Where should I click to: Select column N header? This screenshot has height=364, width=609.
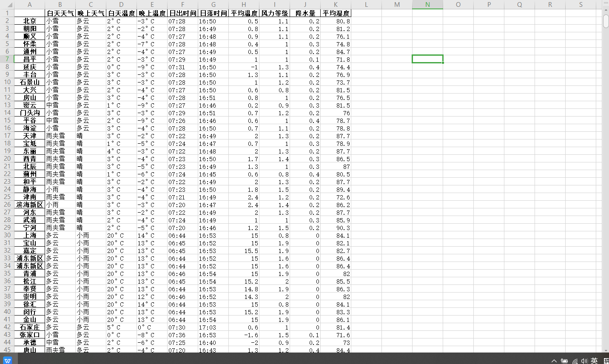[427, 5]
